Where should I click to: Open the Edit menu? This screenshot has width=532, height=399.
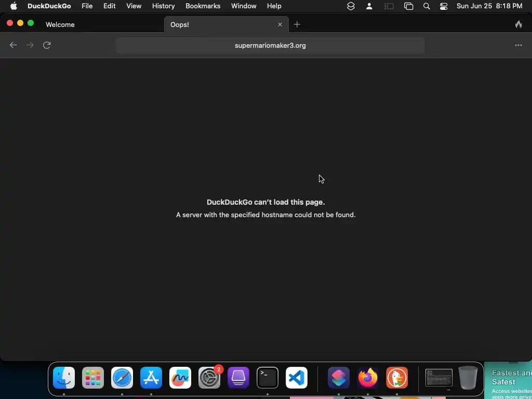click(x=109, y=6)
